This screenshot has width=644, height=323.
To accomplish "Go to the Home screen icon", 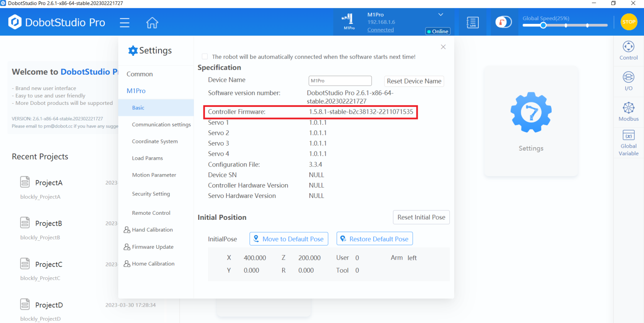I will click(x=152, y=22).
